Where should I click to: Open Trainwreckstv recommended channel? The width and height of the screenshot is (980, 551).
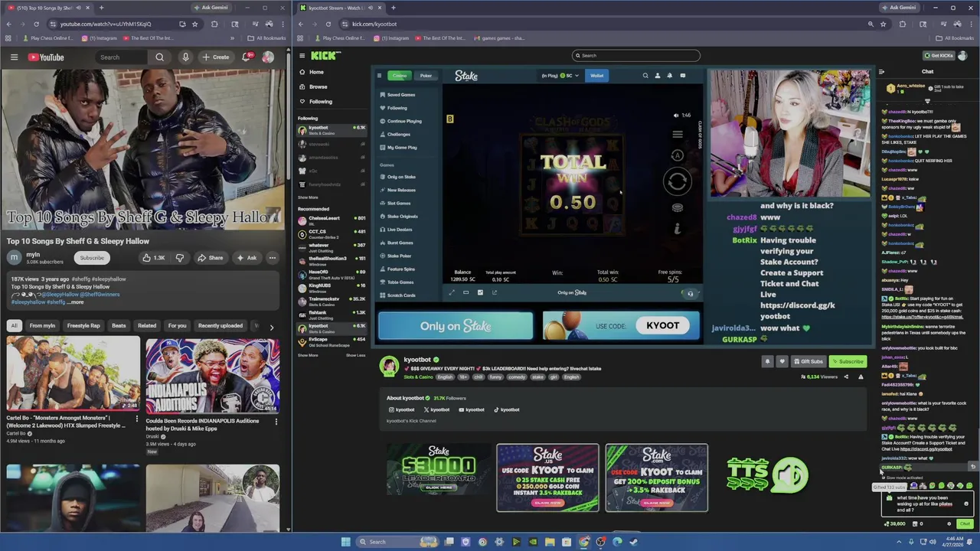point(332,301)
